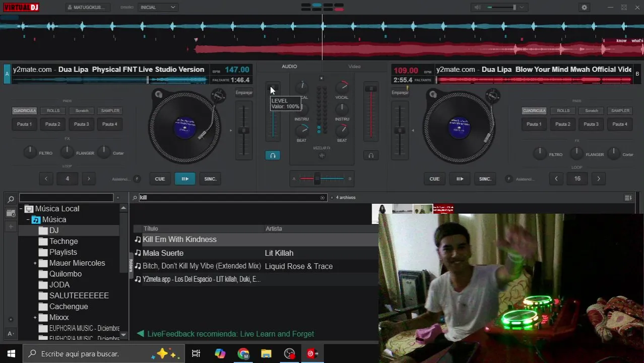Expand the Mauer Miercoles folder
Screen dimensions: 644x363
[x=35, y=263]
